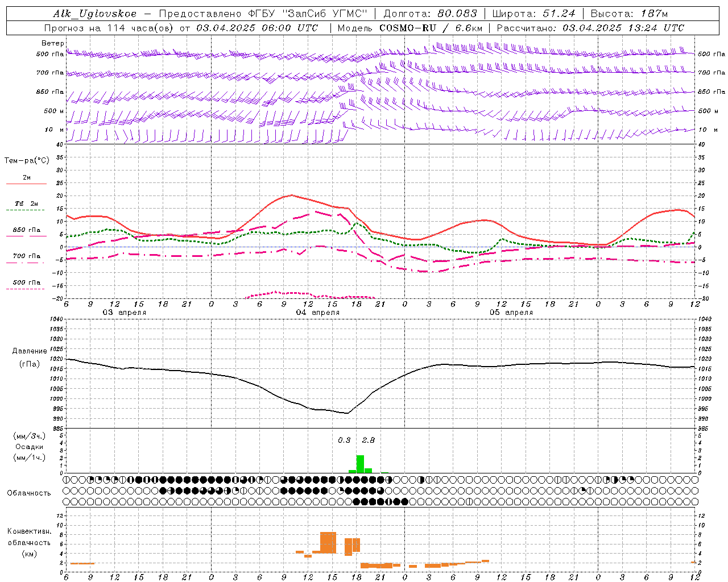Click the 0.3 precipitation amount value
The image size is (728, 582).
point(344,440)
